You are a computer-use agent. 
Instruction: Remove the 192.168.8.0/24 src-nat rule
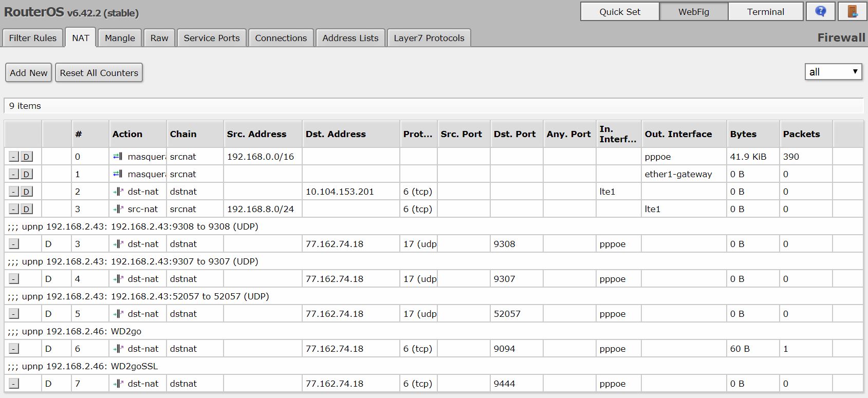[x=14, y=210]
